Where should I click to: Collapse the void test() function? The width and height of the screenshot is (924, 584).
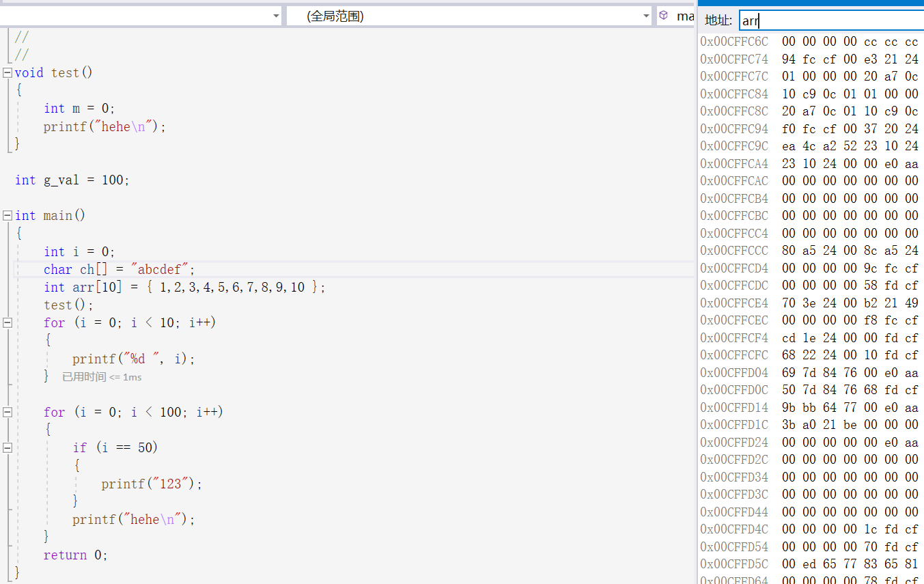[7, 72]
